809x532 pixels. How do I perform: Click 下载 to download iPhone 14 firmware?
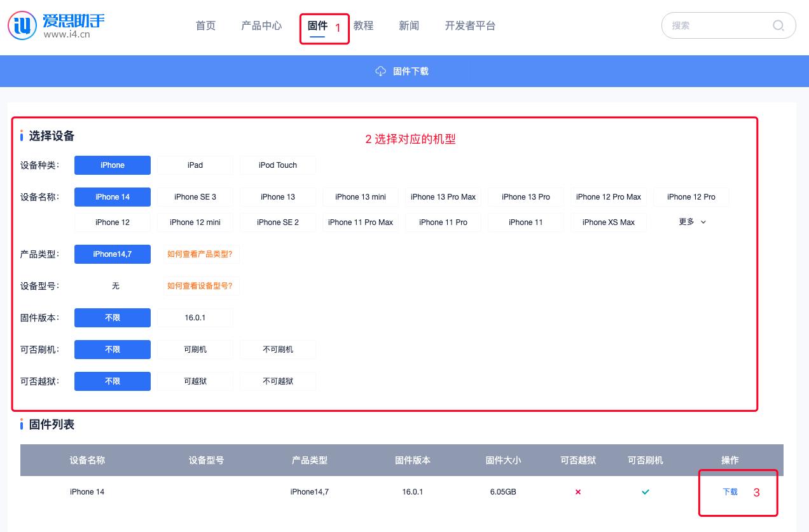point(729,491)
